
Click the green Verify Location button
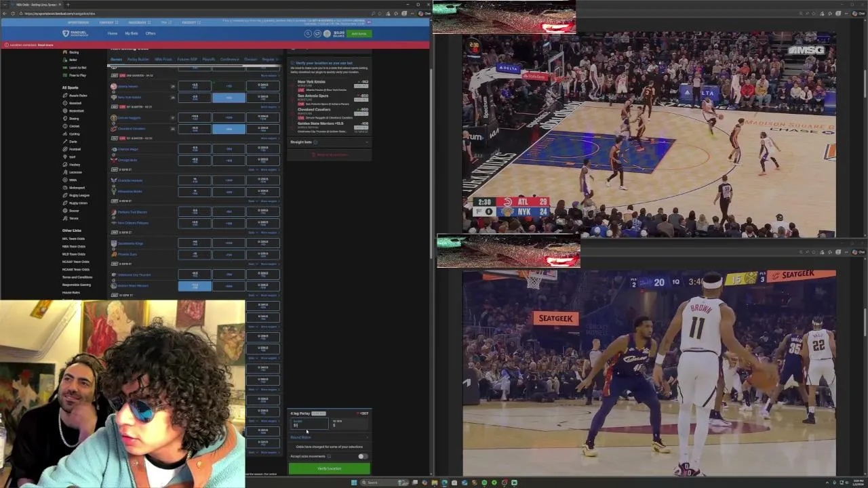[330, 468]
